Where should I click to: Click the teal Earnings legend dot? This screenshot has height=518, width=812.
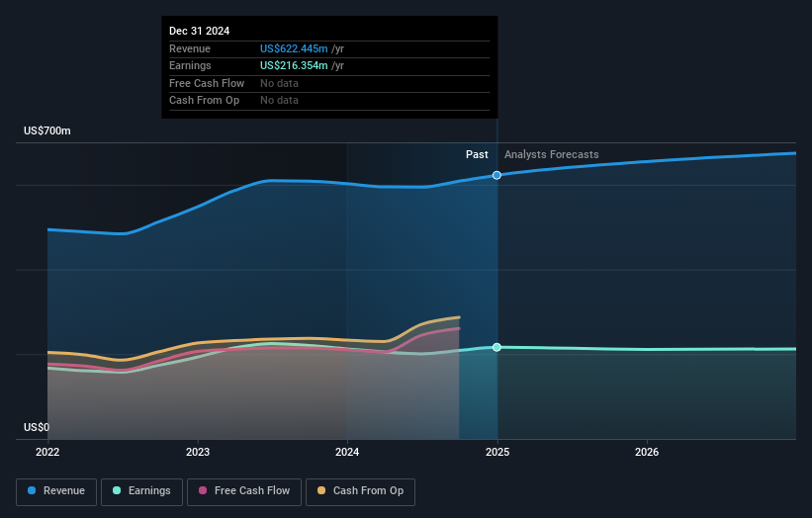117,490
